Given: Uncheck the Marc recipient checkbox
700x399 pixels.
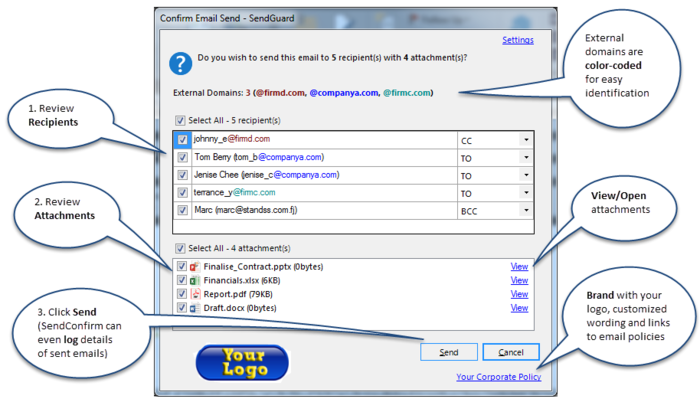Looking at the screenshot, I should [182, 210].
